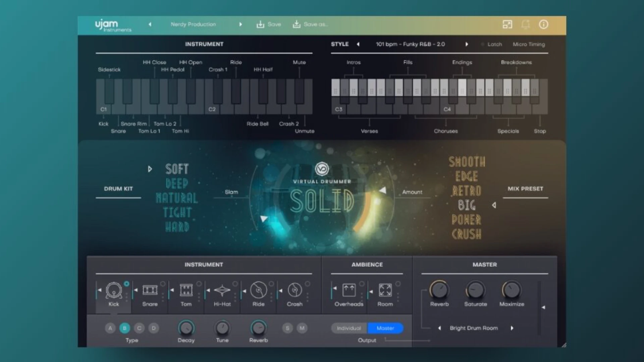Set output to Master
The image size is (644, 362).
pos(385,328)
